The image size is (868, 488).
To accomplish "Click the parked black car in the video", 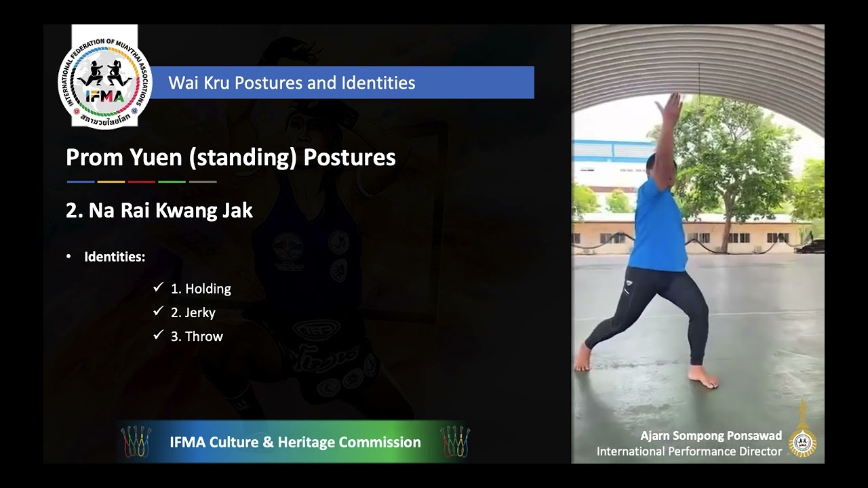I will [810, 246].
